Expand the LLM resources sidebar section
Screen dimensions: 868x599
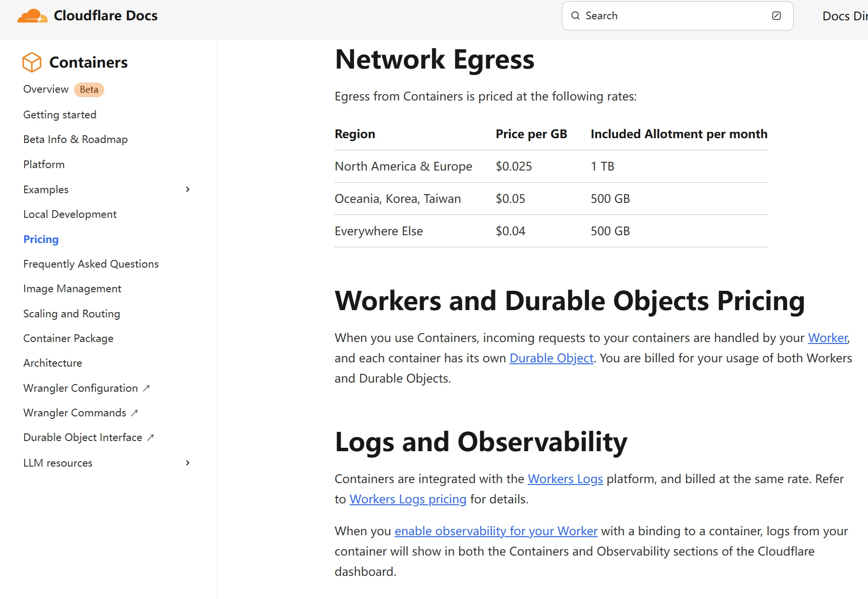coord(188,463)
